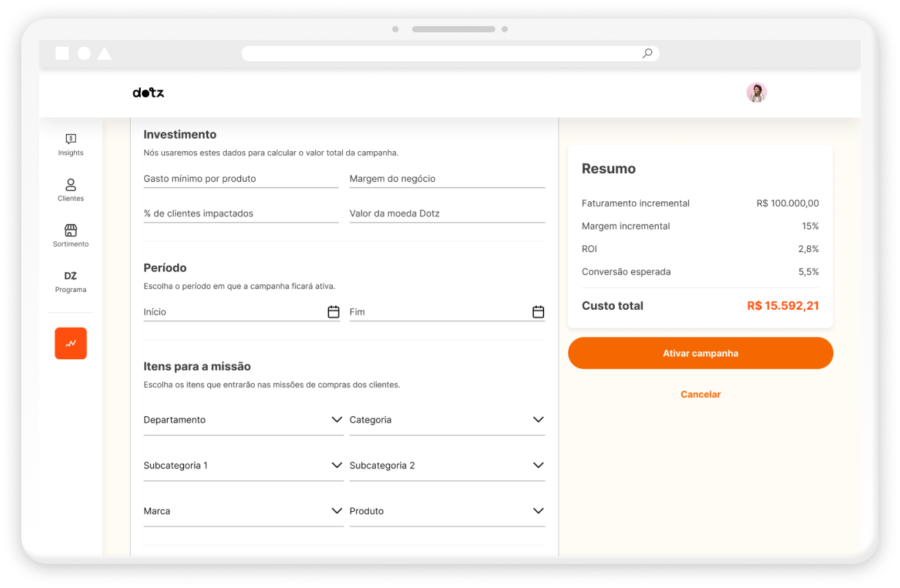Focus the Fim date field
This screenshot has height=588, width=900.
coord(447,312)
